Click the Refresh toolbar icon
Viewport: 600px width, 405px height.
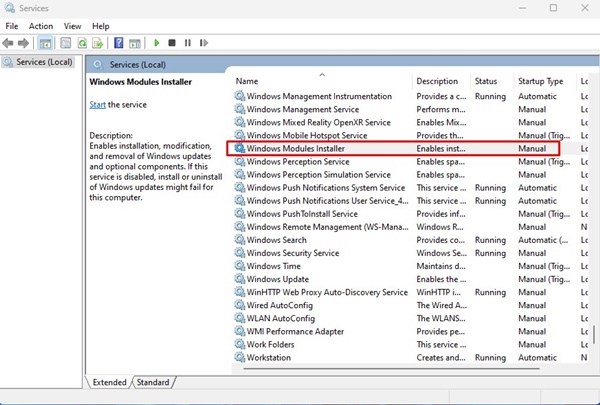pos(82,43)
